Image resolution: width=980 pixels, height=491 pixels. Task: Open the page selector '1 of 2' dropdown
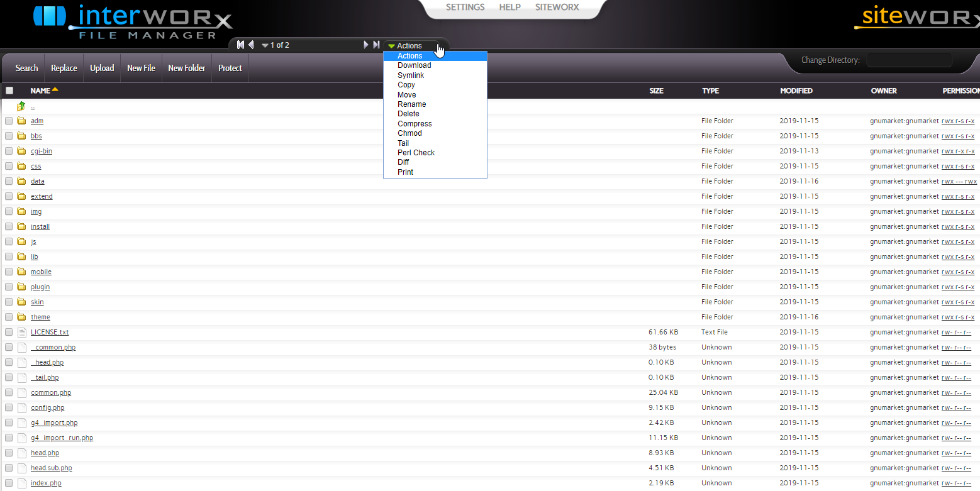[276, 45]
